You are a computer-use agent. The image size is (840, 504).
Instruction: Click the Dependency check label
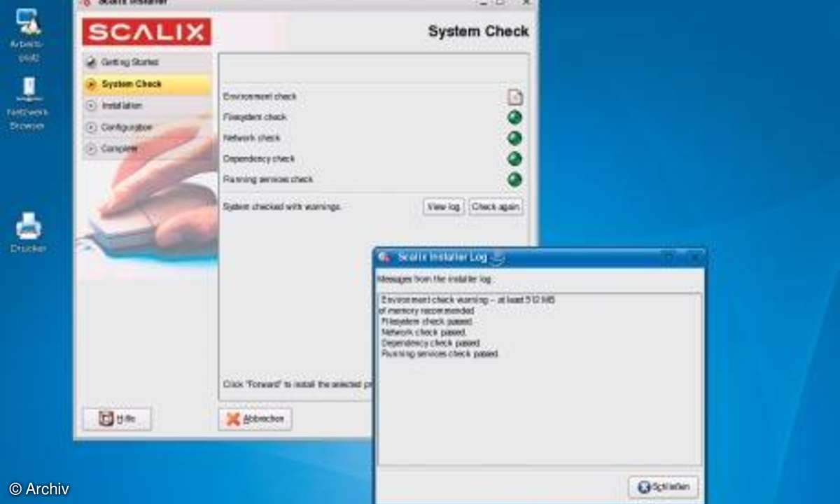pyautogui.click(x=259, y=159)
